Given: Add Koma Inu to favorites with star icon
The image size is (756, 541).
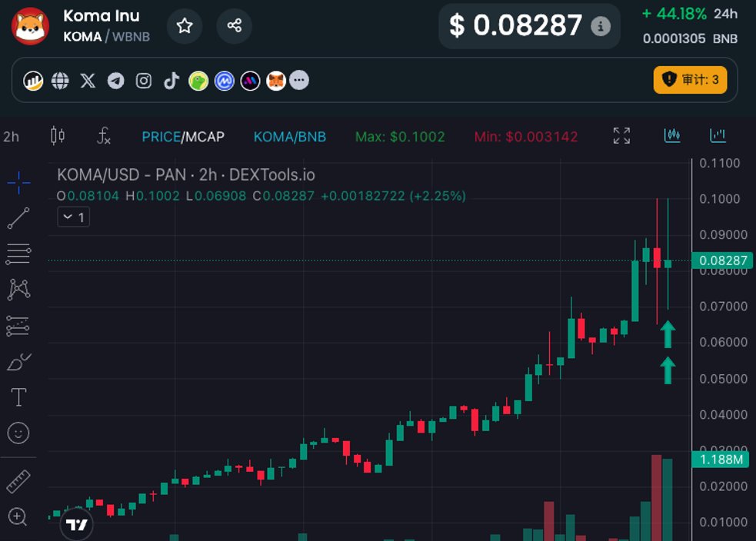Looking at the screenshot, I should pyautogui.click(x=185, y=25).
